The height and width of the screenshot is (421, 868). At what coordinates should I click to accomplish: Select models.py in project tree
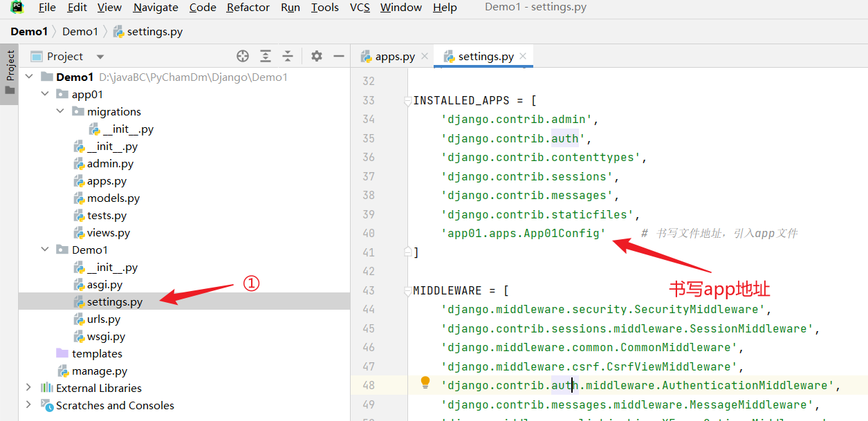[x=107, y=198]
